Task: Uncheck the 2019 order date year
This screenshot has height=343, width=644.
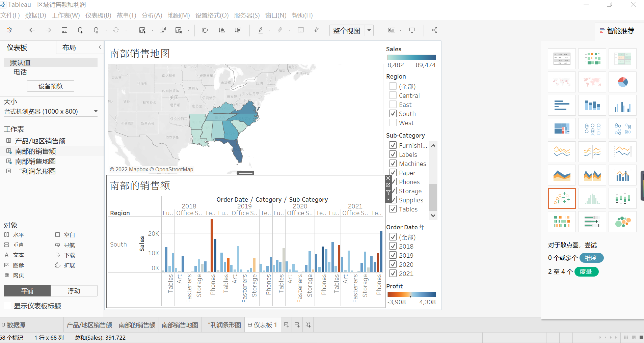Action: (393, 255)
